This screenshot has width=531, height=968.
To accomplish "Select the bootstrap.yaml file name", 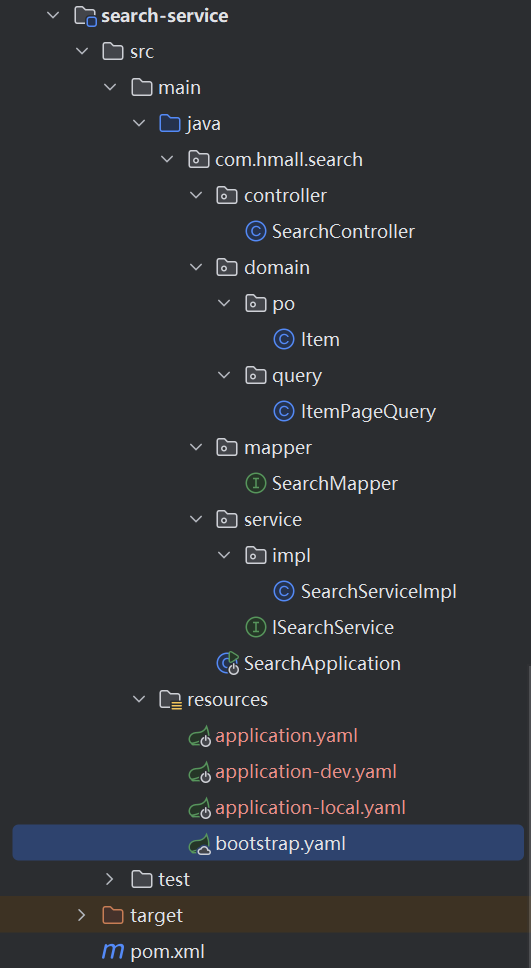I will click(x=280, y=843).
